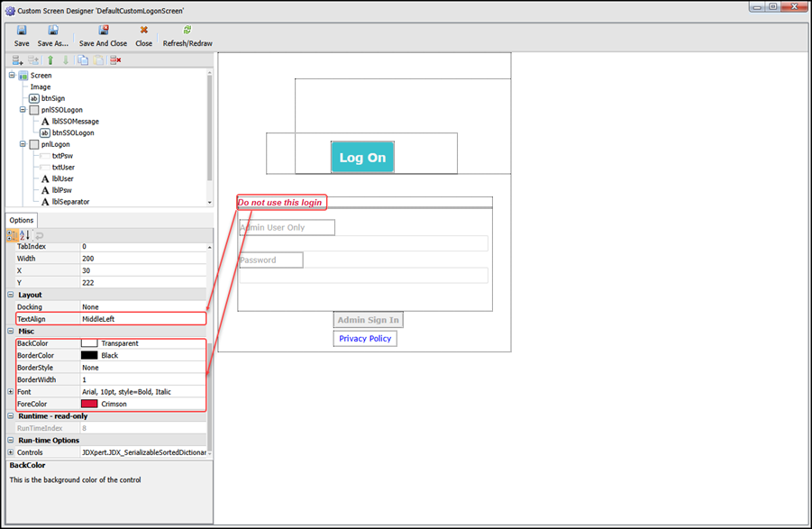
Task: Click the Crimson ForeColor swatch
Action: point(89,405)
